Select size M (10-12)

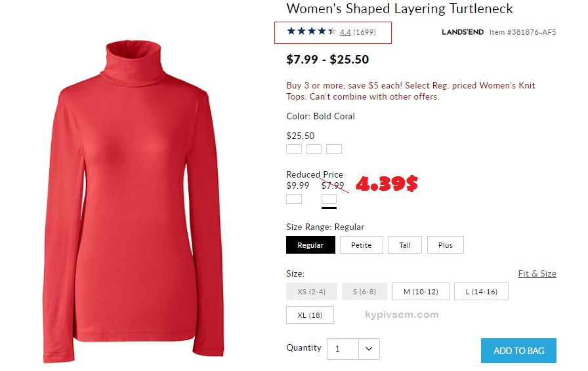421,292
